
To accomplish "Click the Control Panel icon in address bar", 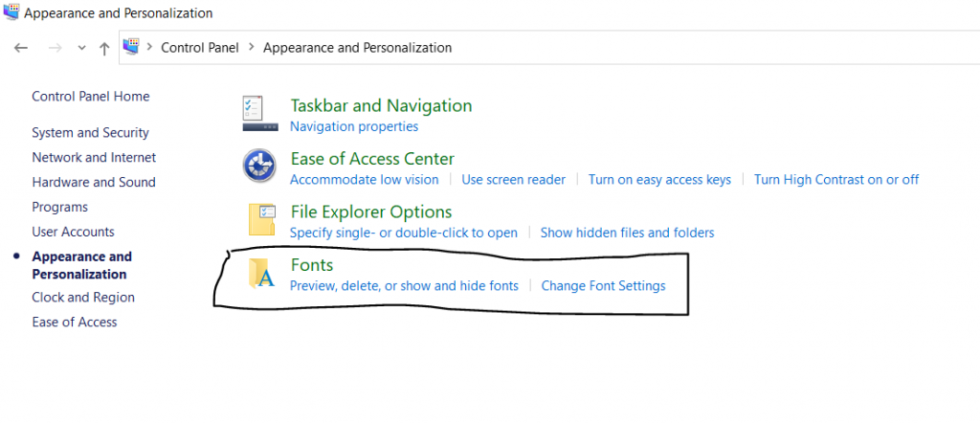I will 132,47.
